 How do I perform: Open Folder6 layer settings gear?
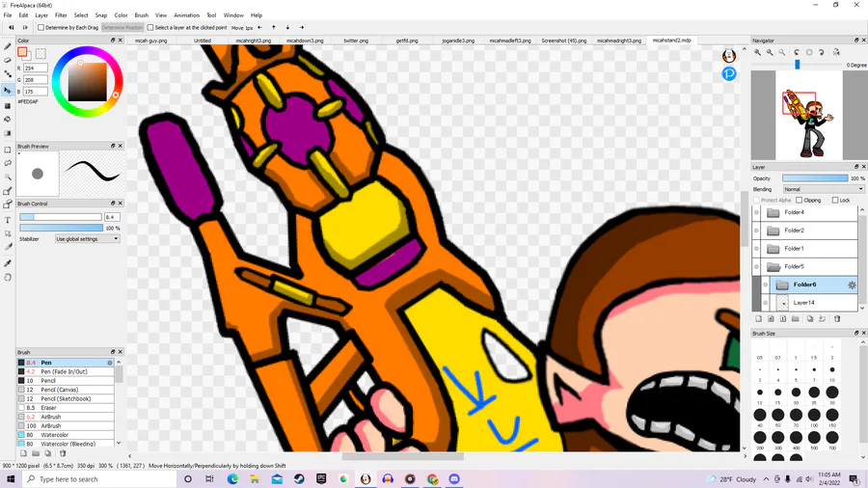(x=852, y=285)
